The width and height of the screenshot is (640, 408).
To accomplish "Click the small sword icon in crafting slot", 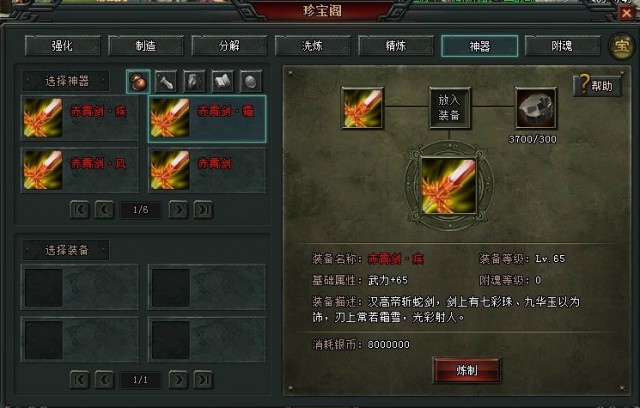I will tap(362, 108).
